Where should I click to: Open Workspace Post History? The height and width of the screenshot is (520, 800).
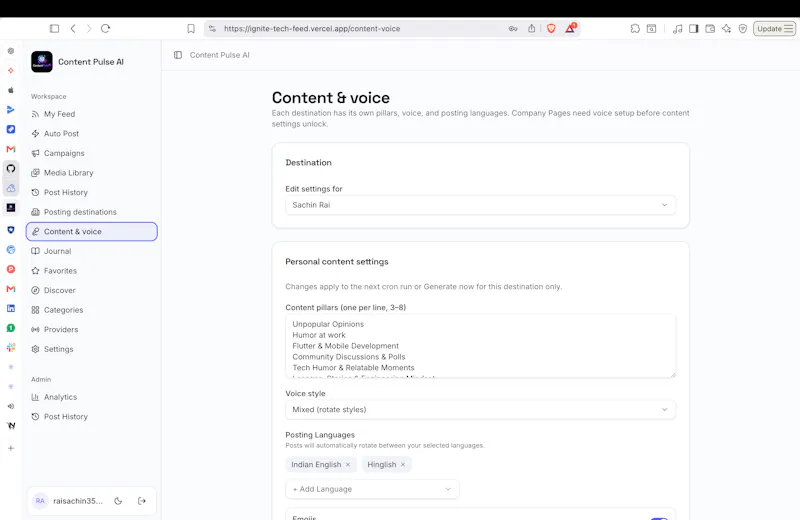pyautogui.click(x=92, y=192)
